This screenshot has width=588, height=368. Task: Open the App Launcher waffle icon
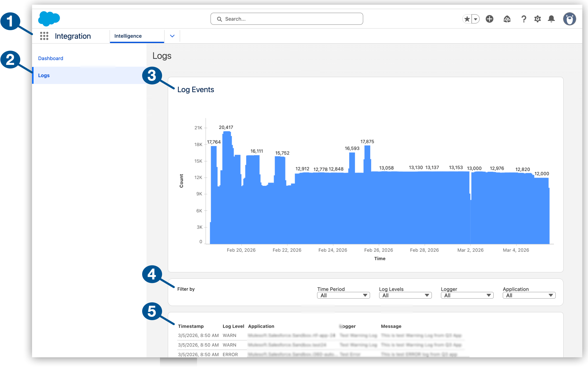(44, 36)
